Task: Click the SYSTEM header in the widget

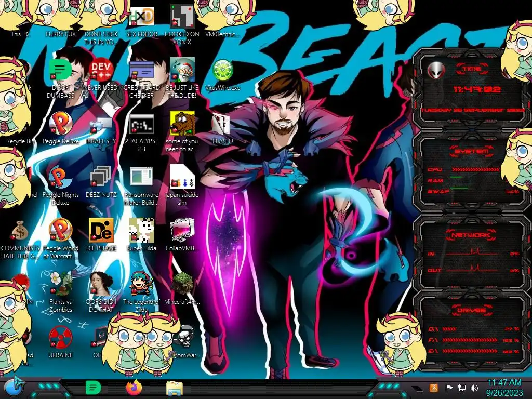Action: tap(472, 151)
